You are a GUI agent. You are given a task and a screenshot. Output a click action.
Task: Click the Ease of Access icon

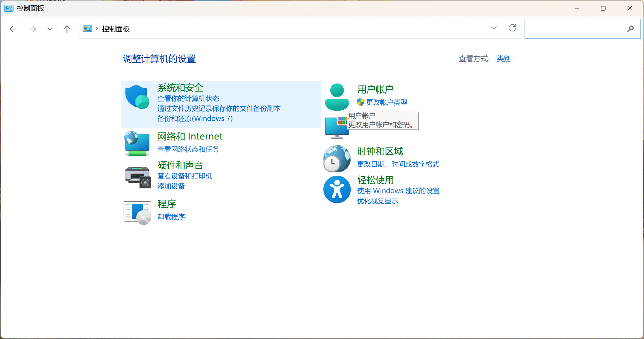click(x=337, y=189)
